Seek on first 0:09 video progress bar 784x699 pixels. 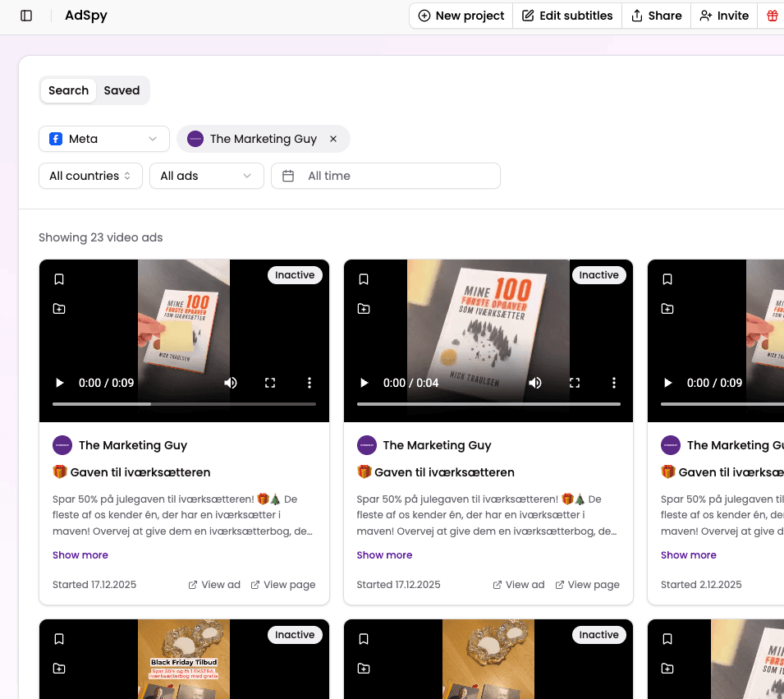[184, 404]
